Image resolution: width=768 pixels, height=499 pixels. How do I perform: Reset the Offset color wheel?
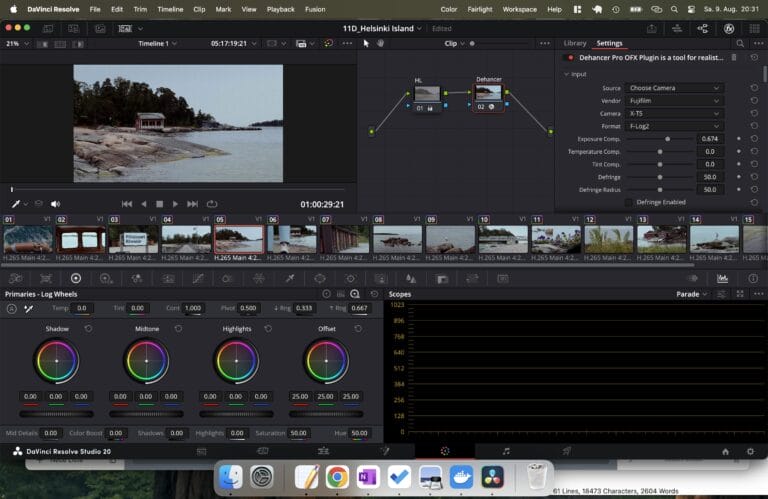[359, 329]
